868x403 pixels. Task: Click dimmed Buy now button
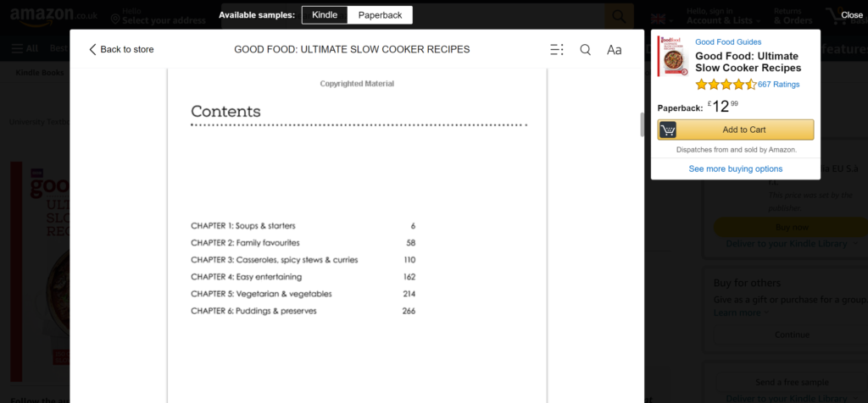click(792, 227)
